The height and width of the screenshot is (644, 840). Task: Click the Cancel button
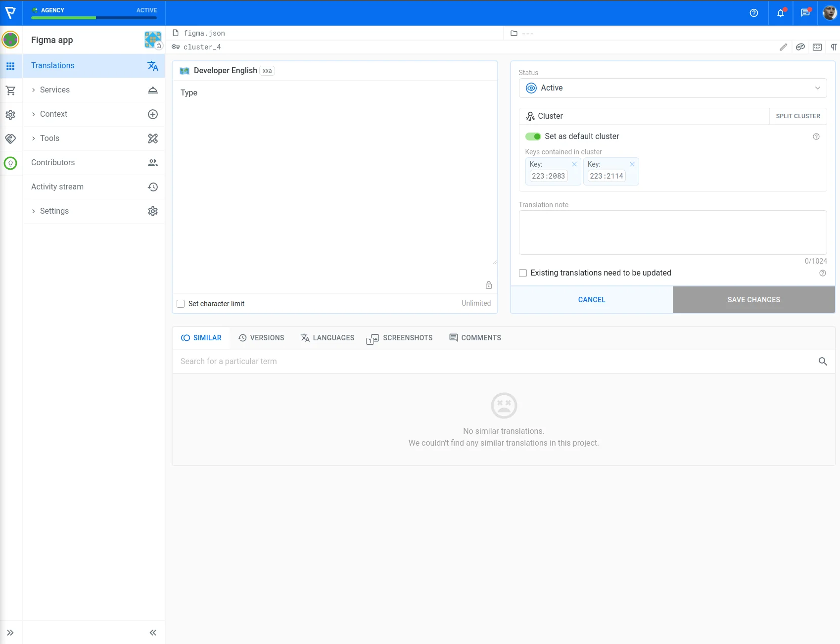tap(591, 300)
